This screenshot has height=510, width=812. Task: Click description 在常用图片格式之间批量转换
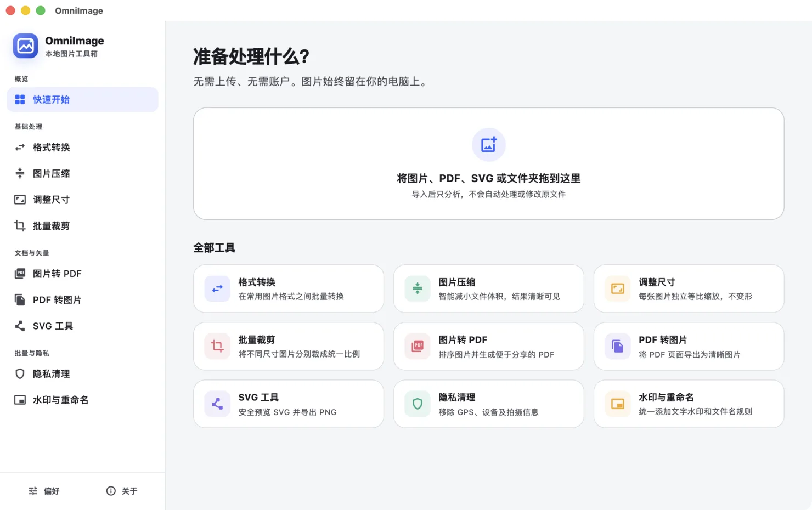[x=291, y=296]
